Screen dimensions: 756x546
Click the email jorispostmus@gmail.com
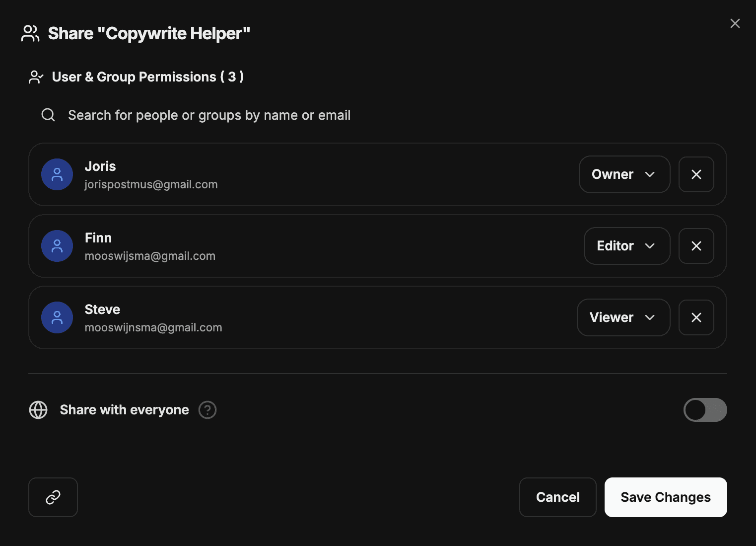(x=151, y=184)
